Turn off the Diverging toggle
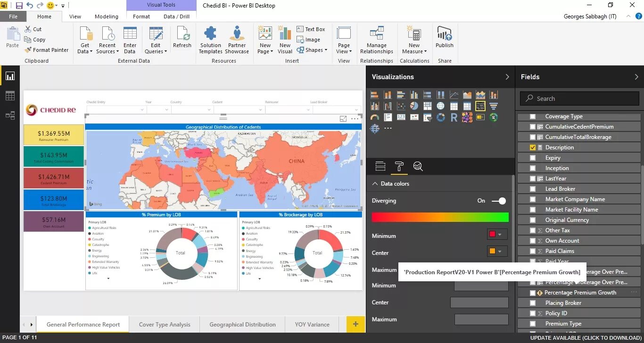The width and height of the screenshot is (644, 343). tap(498, 201)
